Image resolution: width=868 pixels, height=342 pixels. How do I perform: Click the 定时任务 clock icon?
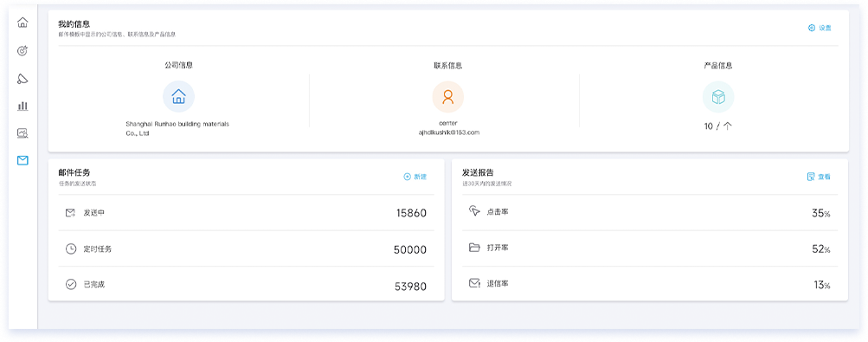71,249
